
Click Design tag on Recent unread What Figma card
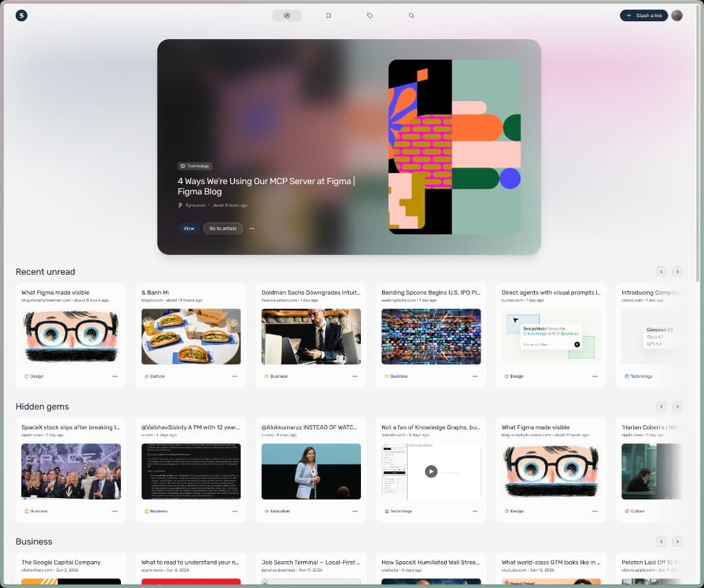pyautogui.click(x=34, y=376)
